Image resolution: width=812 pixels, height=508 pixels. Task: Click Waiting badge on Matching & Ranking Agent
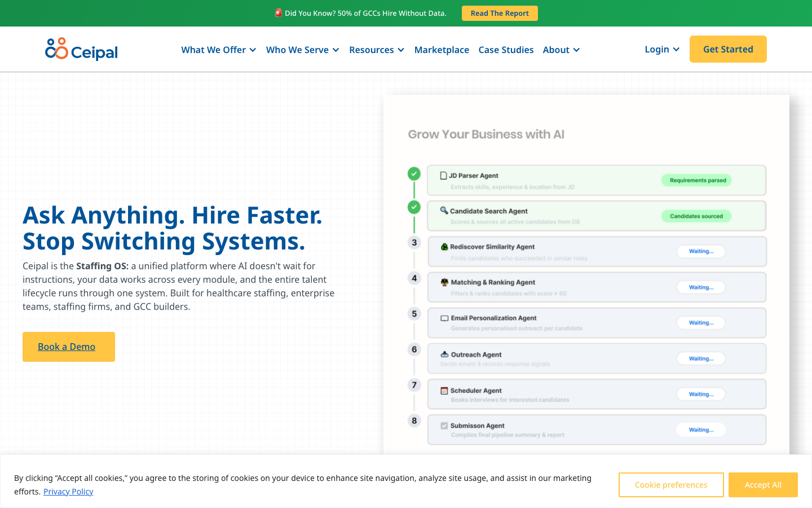[x=701, y=287]
